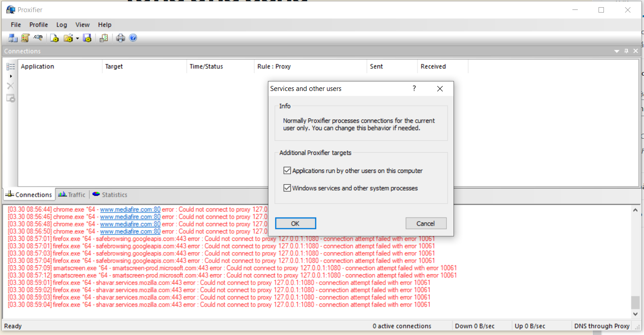644x335 pixels.
Task: Click DNS through Proxy status bar indicator
Action: point(602,326)
